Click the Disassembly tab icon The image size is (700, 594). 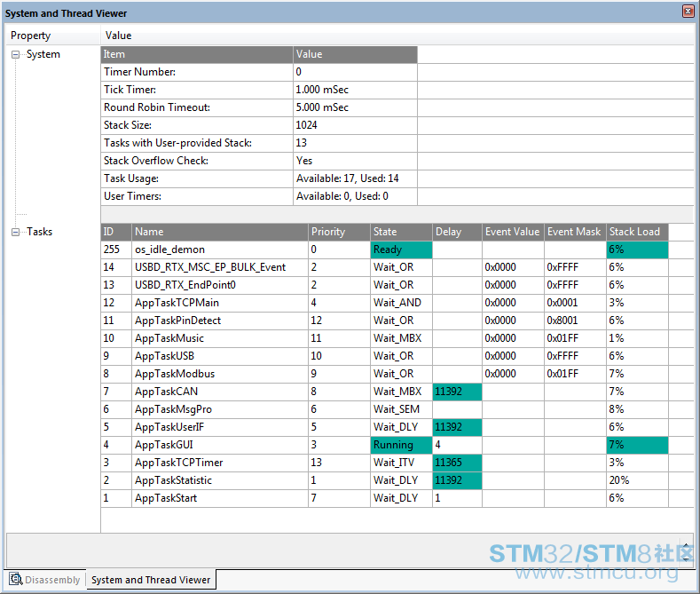(16, 579)
